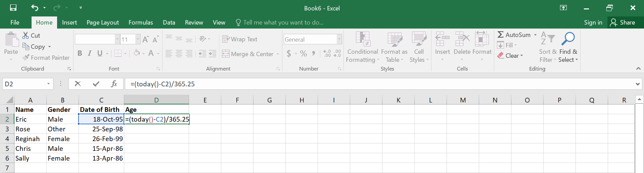Screen dimensions: 644x173
Task: Open the font name dropdown
Action: pos(117,39)
